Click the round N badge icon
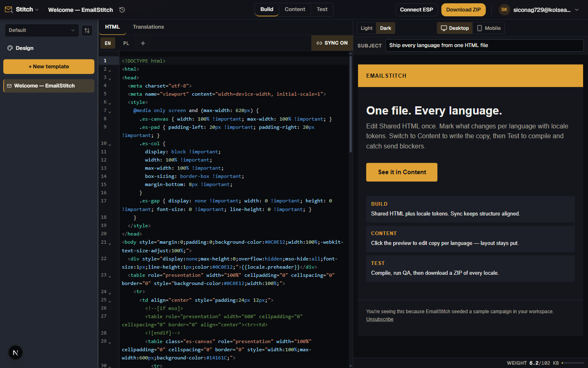588x368 pixels. coord(16,352)
